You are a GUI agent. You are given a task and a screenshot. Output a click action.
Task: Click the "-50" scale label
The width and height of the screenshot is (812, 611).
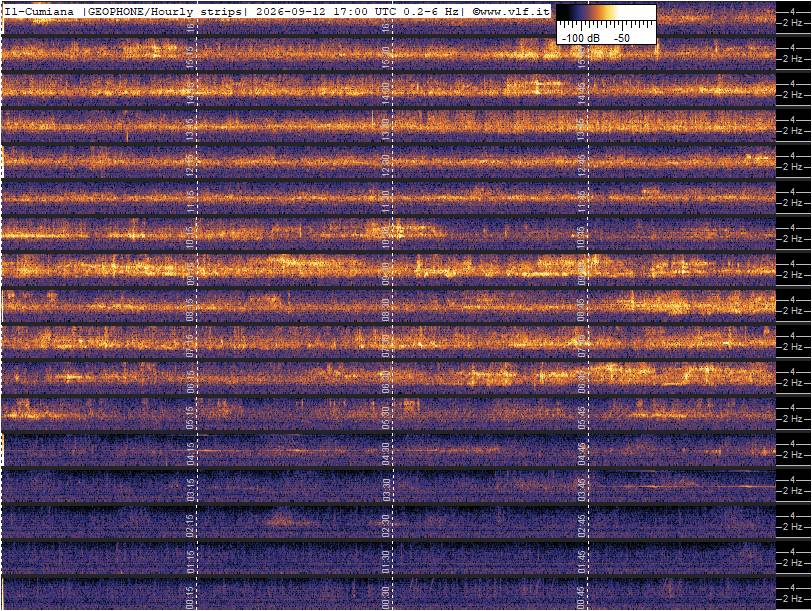[622, 38]
